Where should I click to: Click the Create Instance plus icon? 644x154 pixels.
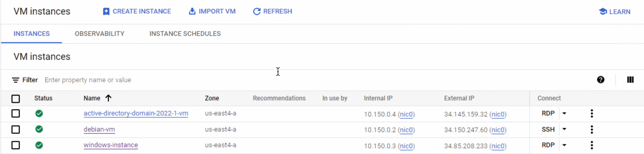pyautogui.click(x=106, y=11)
